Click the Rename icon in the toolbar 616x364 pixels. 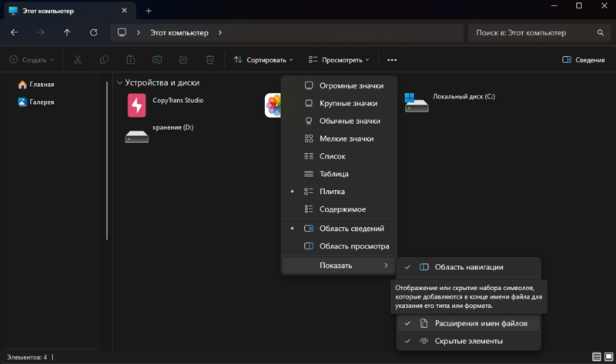[157, 60]
